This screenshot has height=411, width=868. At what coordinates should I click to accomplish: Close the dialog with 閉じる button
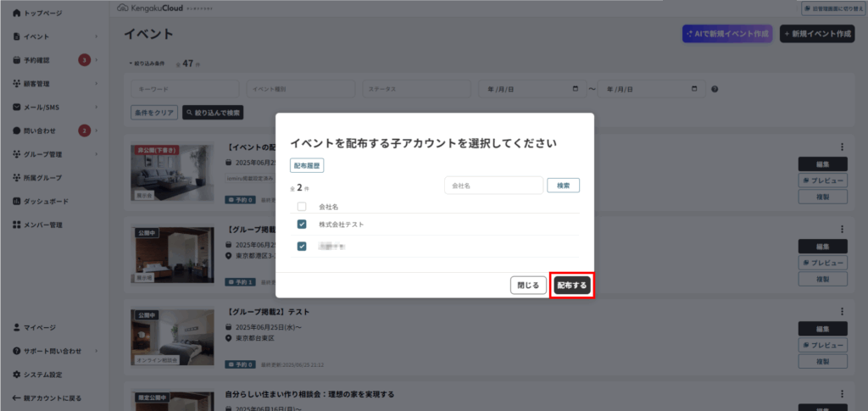coord(528,286)
